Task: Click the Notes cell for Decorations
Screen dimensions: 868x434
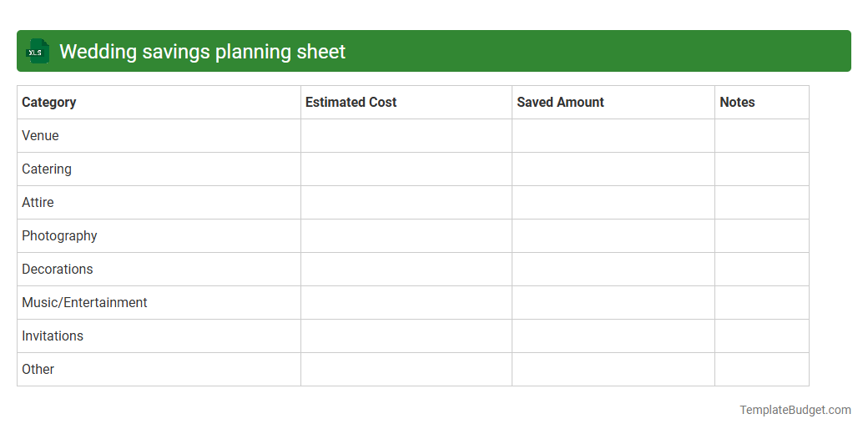Action: pos(762,269)
